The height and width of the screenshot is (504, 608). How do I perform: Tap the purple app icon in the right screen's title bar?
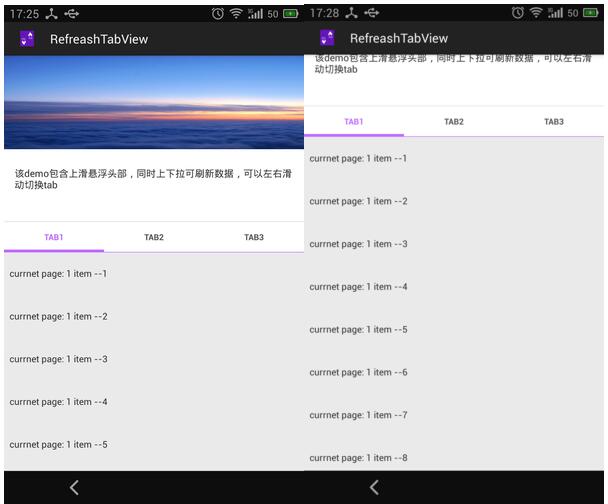[327, 38]
